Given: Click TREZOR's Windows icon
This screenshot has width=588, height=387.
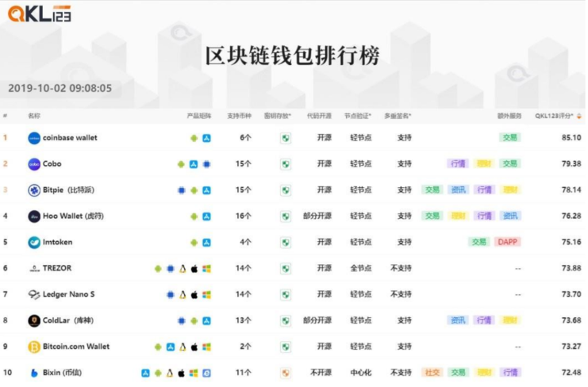Looking at the screenshot, I should point(206,269).
